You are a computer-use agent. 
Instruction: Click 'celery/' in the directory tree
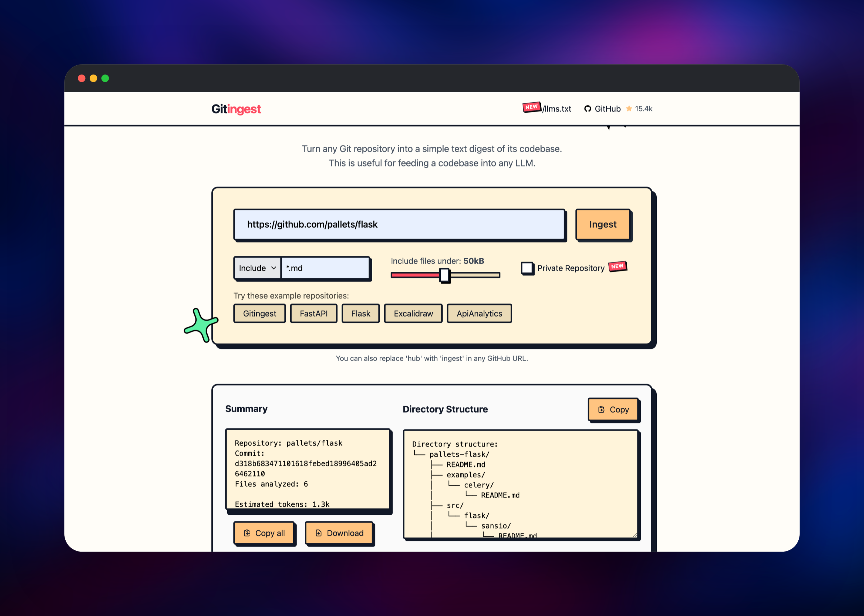(x=479, y=485)
